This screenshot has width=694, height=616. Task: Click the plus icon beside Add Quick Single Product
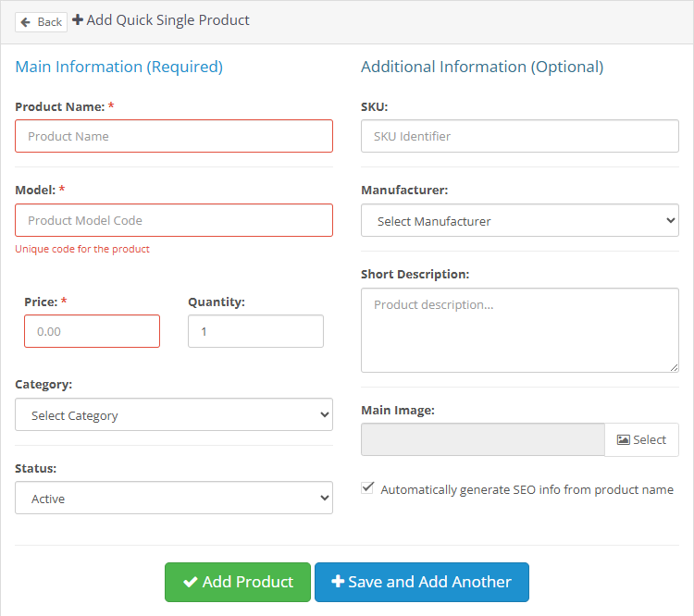(x=78, y=19)
